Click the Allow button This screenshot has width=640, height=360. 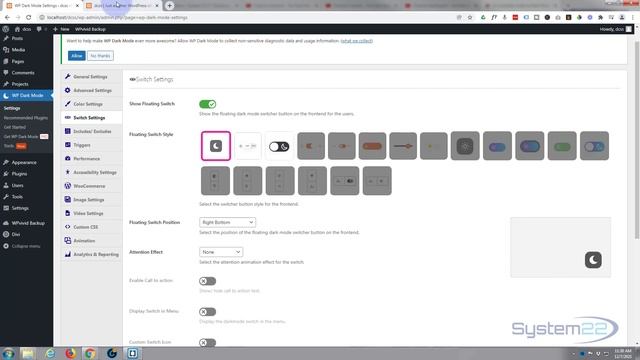[x=77, y=56]
